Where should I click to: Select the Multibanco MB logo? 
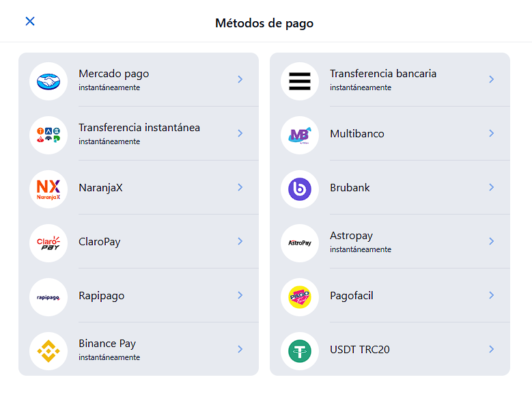pos(300,135)
